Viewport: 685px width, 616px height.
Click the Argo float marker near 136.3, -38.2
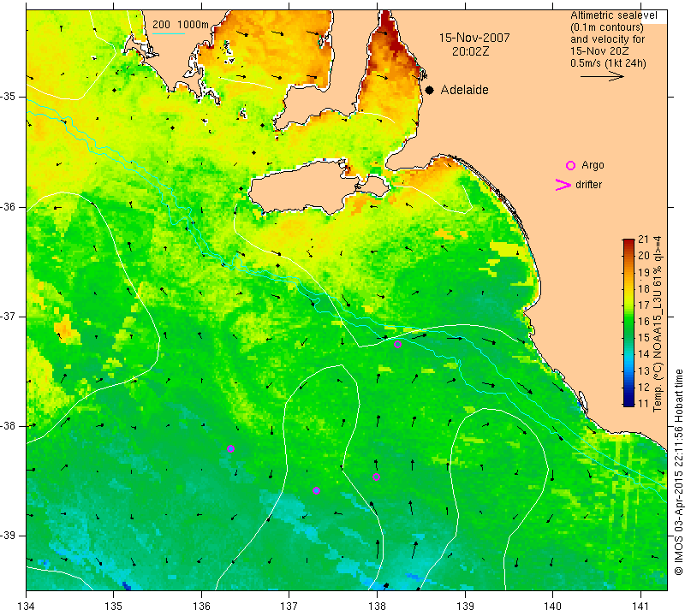coord(230,449)
